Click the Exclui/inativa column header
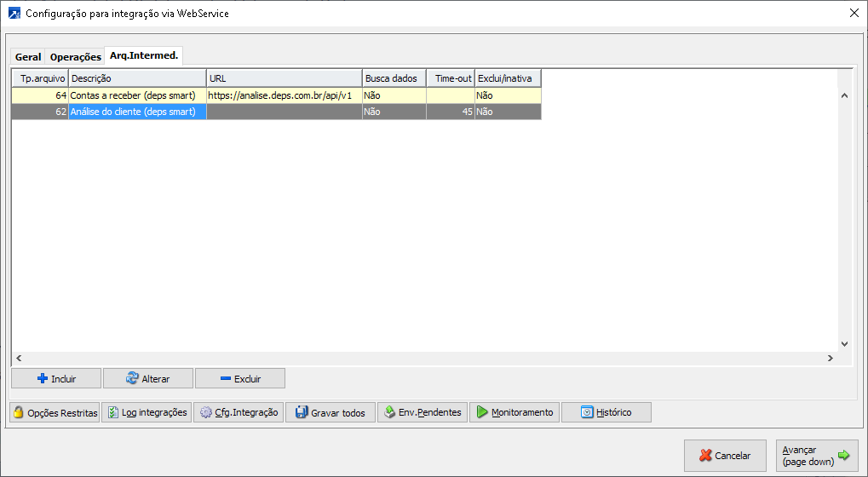Screen dimensions: 868x477 (x=508, y=78)
